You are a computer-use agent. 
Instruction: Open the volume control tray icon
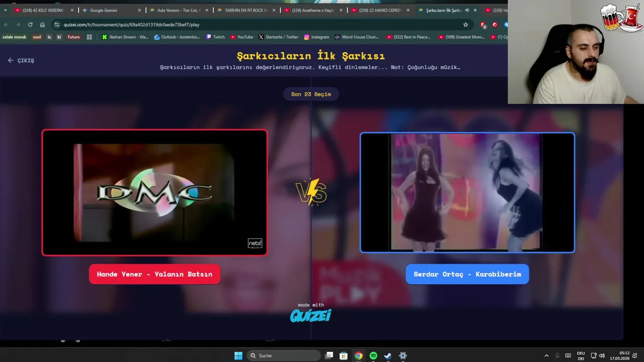tap(602, 355)
